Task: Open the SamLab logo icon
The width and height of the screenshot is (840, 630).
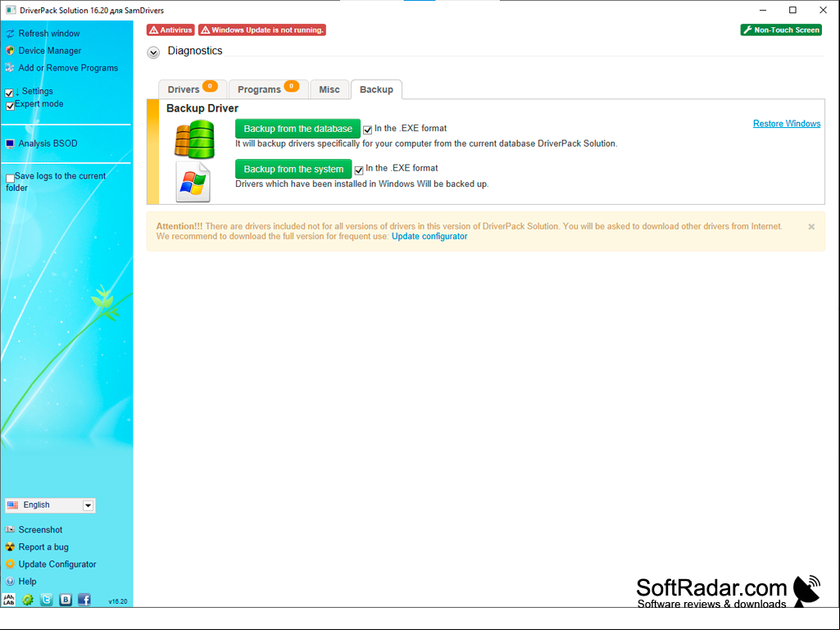Action: (9, 600)
